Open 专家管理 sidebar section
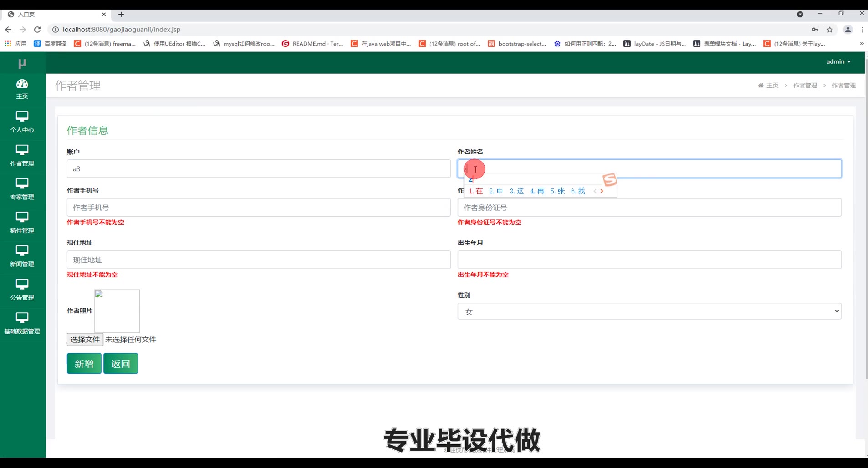The width and height of the screenshot is (868, 468). pos(22,189)
